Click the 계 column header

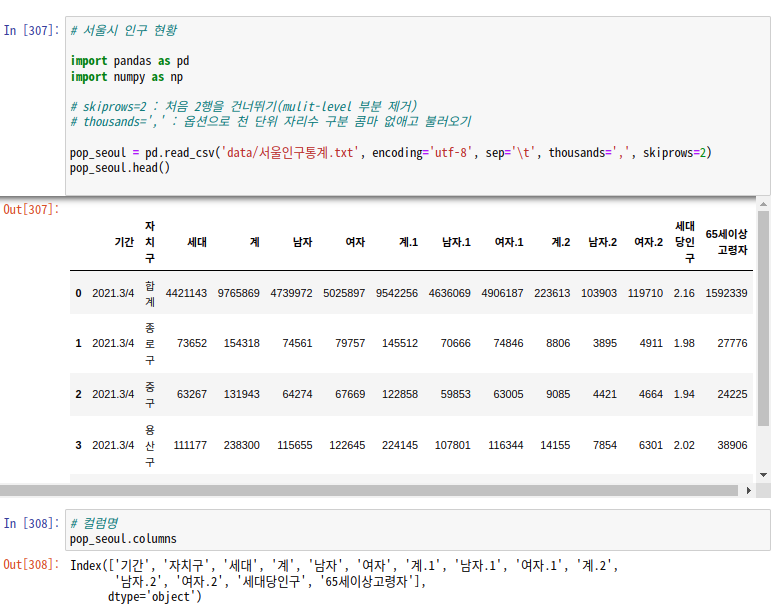(x=255, y=242)
